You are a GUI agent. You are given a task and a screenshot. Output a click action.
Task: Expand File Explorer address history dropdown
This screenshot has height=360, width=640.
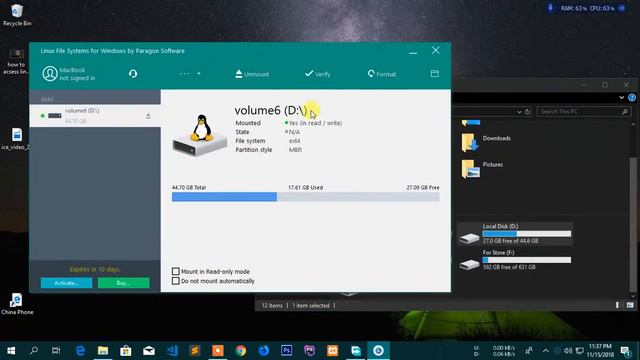519,111
